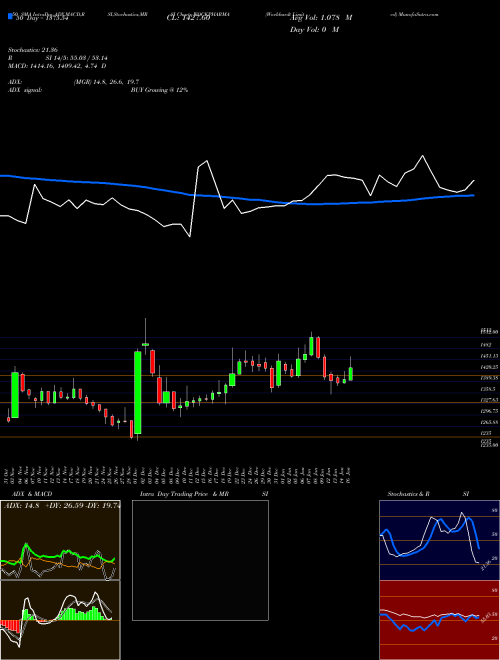Click the 'BUY Growing @ 12%' signal text
Viewport: 500px width, 660px height.
click(x=159, y=90)
